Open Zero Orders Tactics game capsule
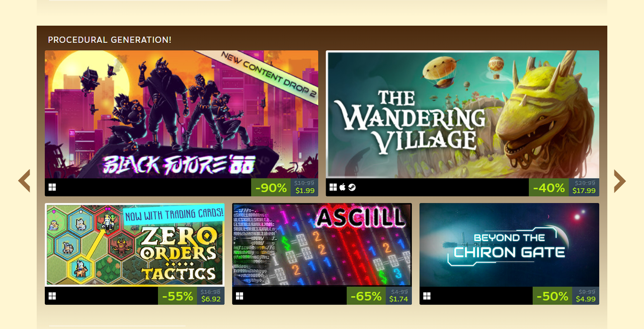The height and width of the screenshot is (329, 644). click(134, 245)
